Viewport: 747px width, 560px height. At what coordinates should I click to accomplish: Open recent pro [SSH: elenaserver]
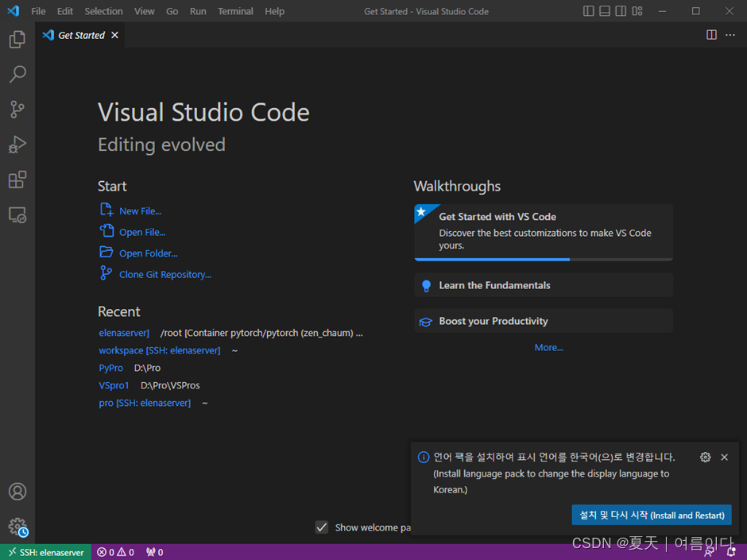click(145, 403)
